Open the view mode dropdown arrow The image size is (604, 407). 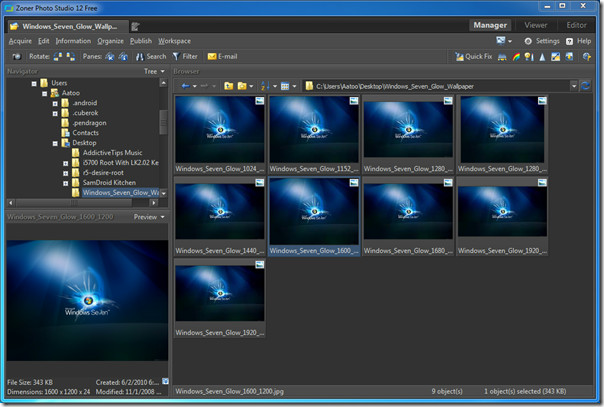click(x=295, y=86)
